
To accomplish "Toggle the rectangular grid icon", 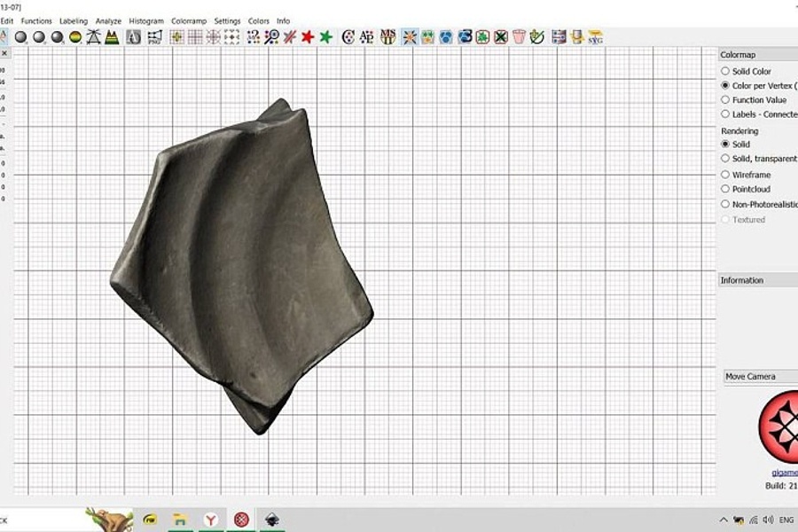I will point(195,37).
